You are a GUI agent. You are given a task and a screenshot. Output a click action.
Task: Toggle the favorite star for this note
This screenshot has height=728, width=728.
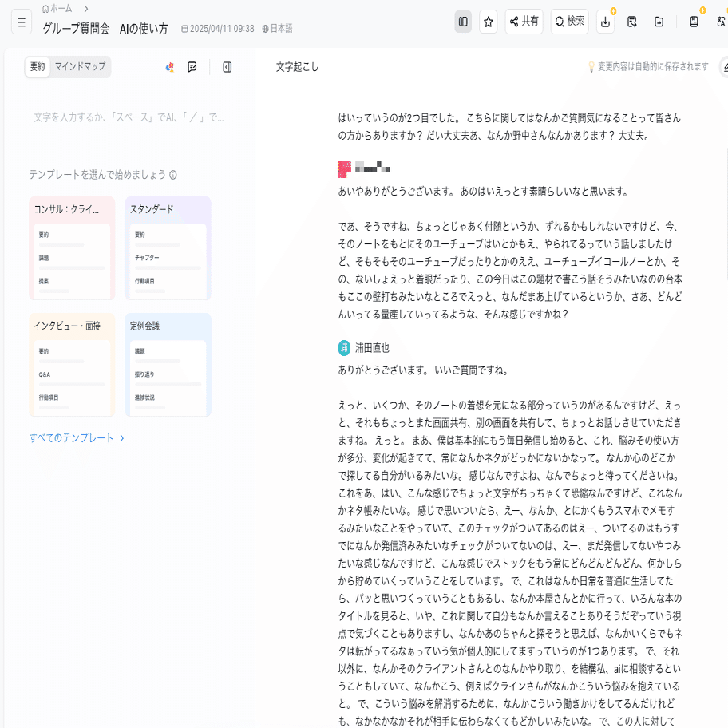tap(488, 22)
